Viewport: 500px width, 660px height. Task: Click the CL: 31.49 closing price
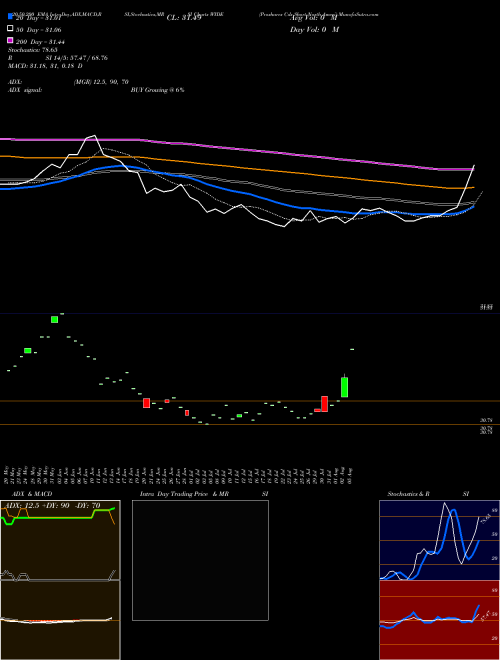(x=184, y=18)
